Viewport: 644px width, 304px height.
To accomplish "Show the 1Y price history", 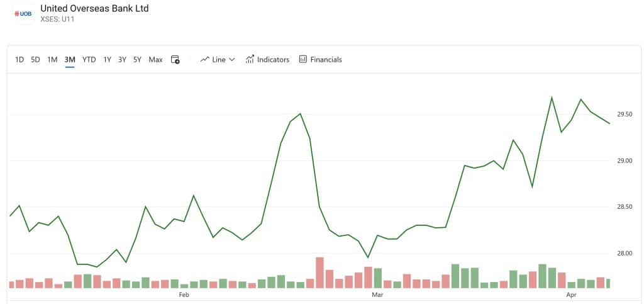I will (107, 60).
